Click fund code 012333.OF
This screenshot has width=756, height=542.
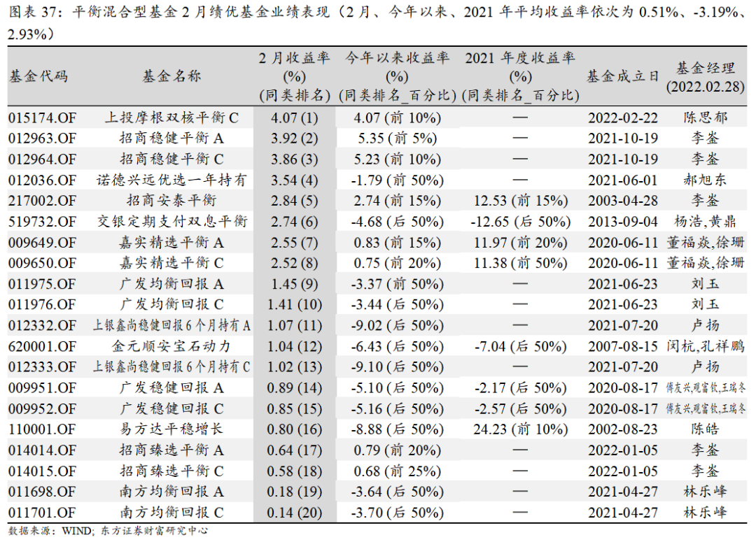click(x=42, y=367)
